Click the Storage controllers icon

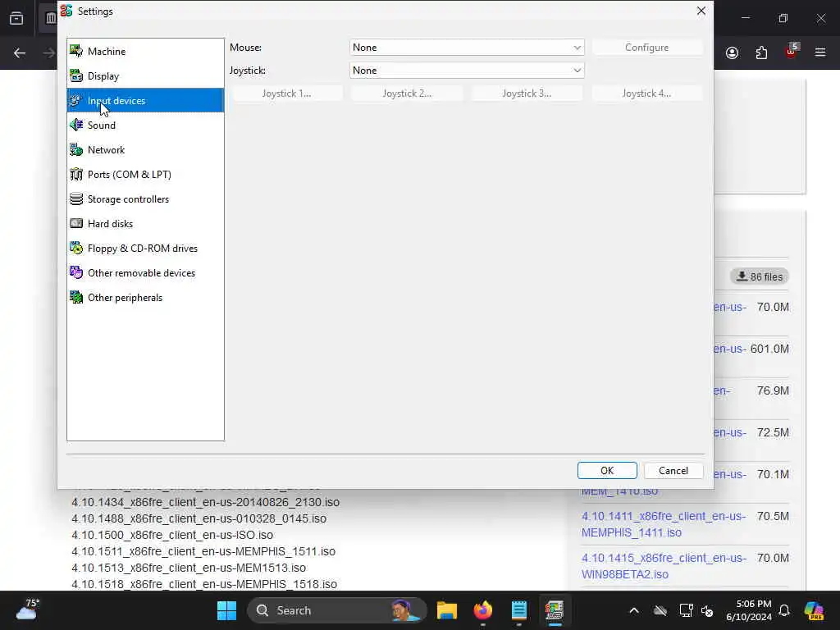coord(76,199)
